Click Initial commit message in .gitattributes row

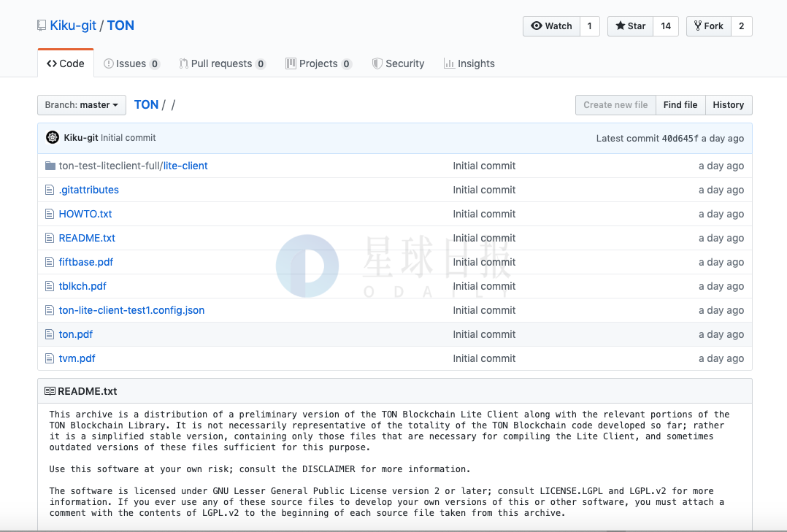tap(484, 190)
